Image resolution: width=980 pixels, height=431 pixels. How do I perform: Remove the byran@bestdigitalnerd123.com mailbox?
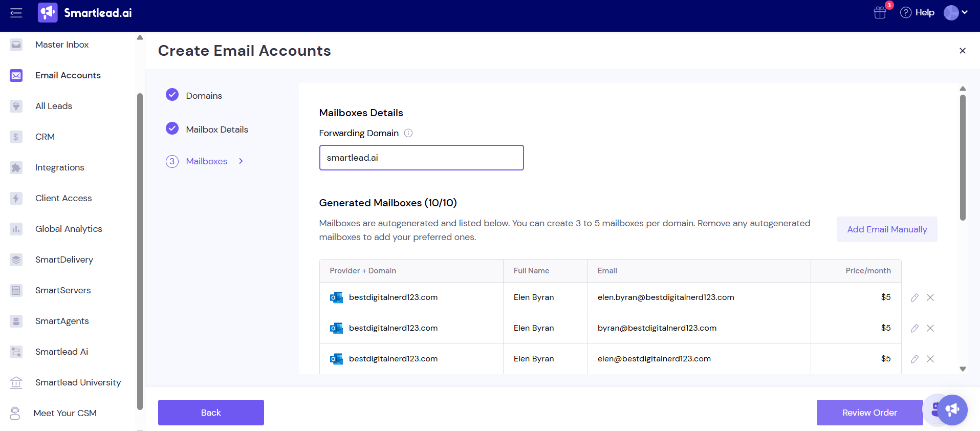pyautogui.click(x=930, y=328)
